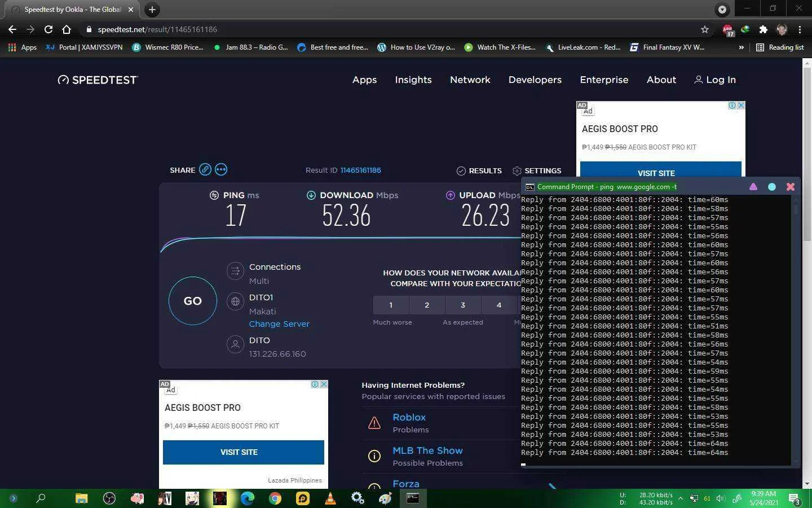
Task: Switch to Command Prompt on the taskbar
Action: click(413, 498)
